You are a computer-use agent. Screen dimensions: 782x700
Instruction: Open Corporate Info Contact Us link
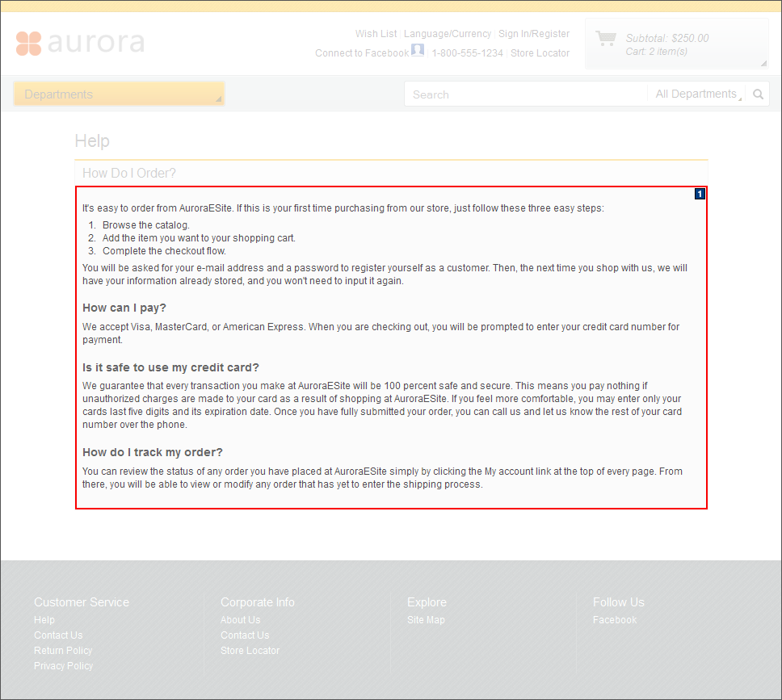click(245, 635)
